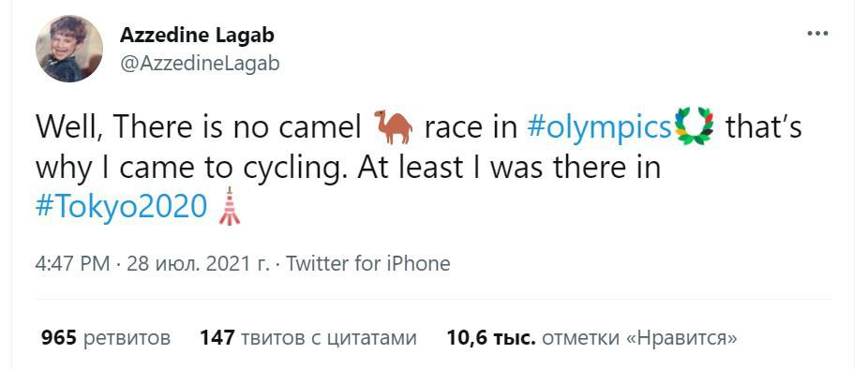Open the #Tokyo2020 hashtag
The width and height of the screenshot is (868, 369).
click(121, 208)
